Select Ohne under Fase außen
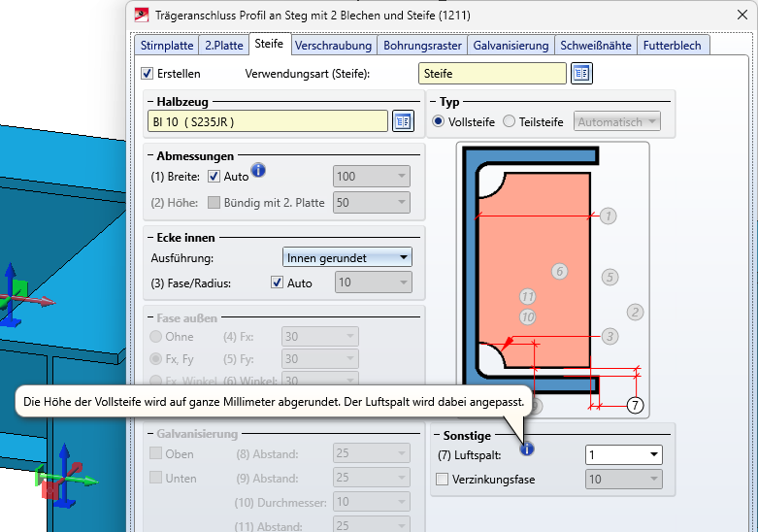758x532 pixels. point(155,336)
